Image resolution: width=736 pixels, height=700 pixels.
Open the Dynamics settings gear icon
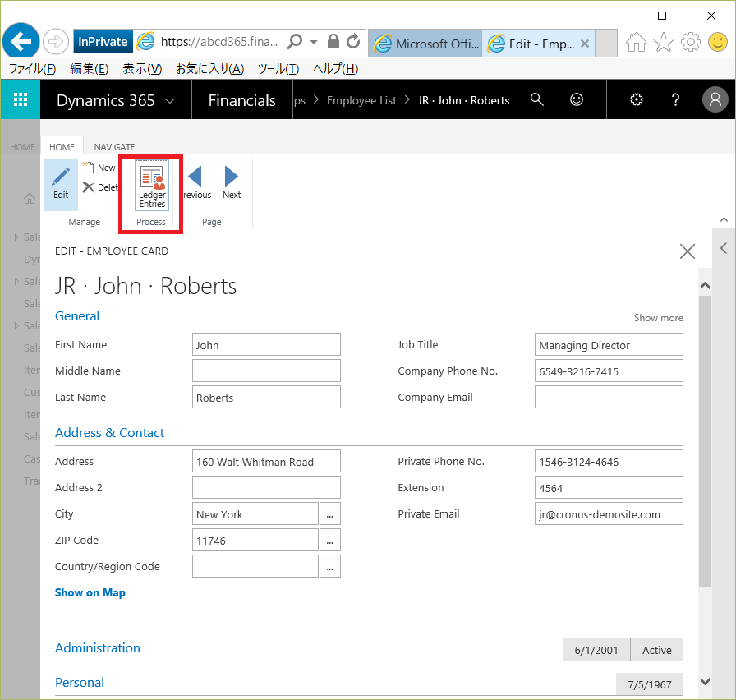click(636, 99)
